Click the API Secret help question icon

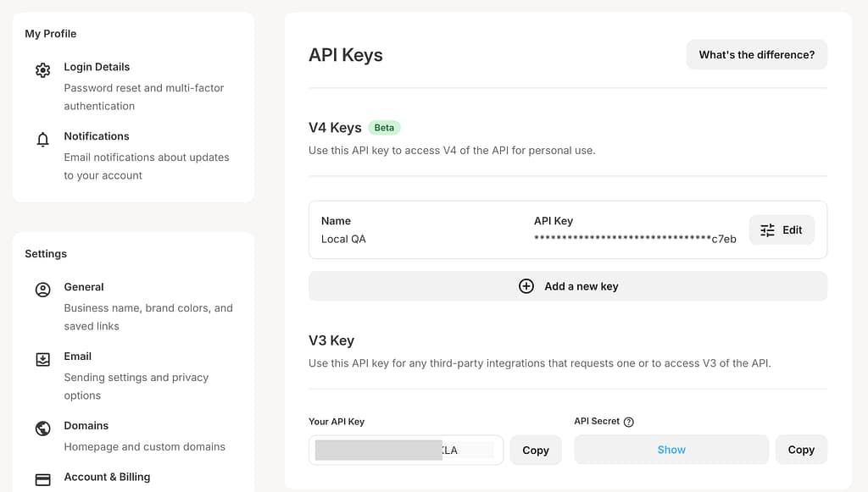pyautogui.click(x=629, y=422)
